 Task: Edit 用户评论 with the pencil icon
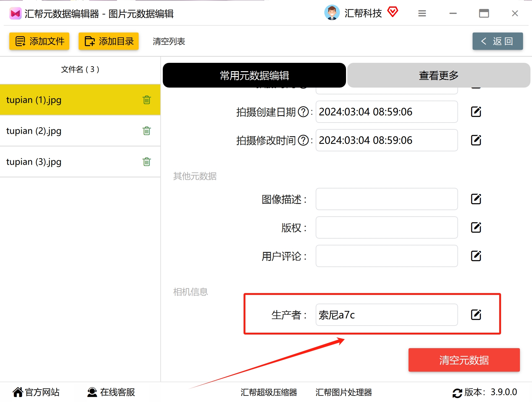pyautogui.click(x=476, y=256)
